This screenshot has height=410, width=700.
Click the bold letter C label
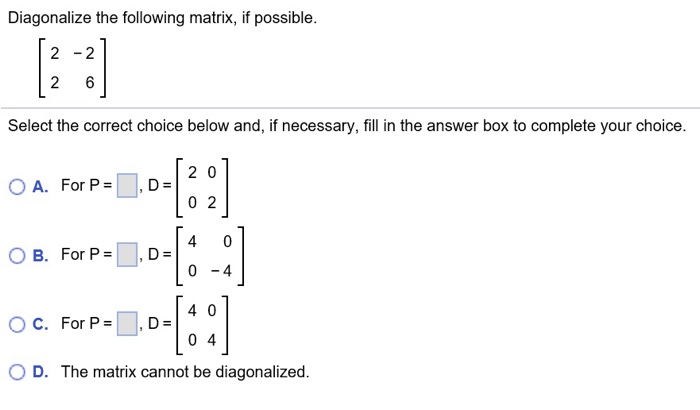(40, 324)
